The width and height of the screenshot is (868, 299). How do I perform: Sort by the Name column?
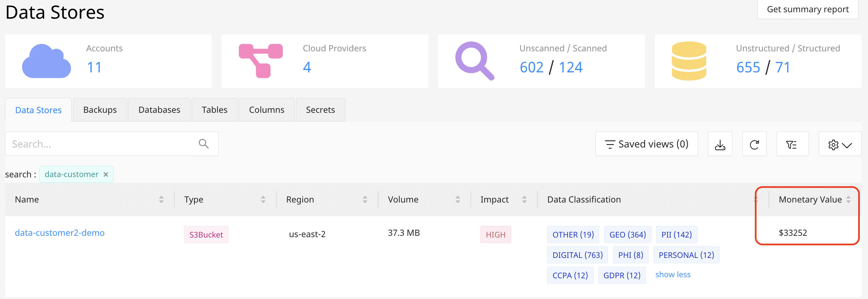(161, 199)
